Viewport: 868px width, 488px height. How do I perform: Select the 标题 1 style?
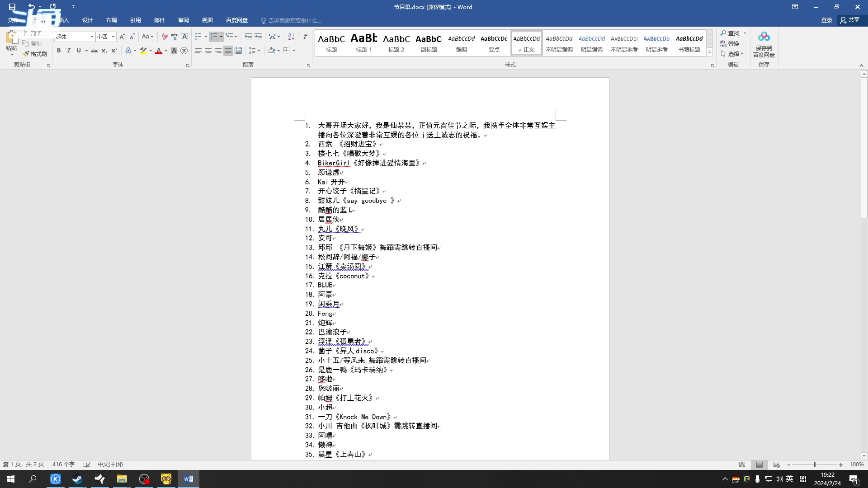(x=363, y=42)
